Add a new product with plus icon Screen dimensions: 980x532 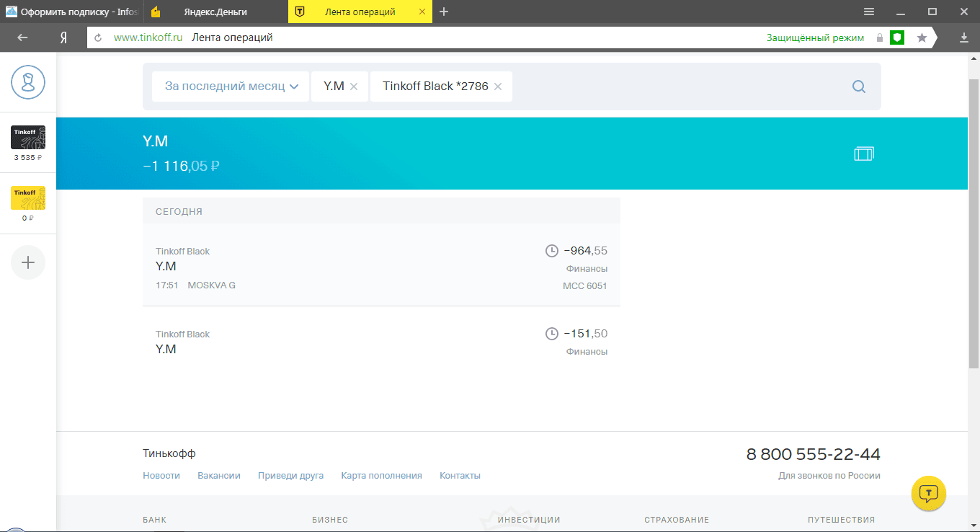(x=28, y=262)
